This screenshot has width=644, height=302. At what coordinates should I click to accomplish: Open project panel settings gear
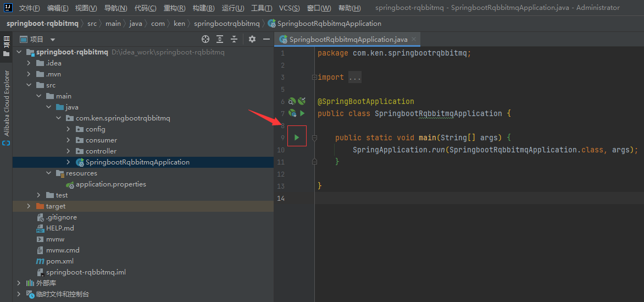[x=252, y=39]
